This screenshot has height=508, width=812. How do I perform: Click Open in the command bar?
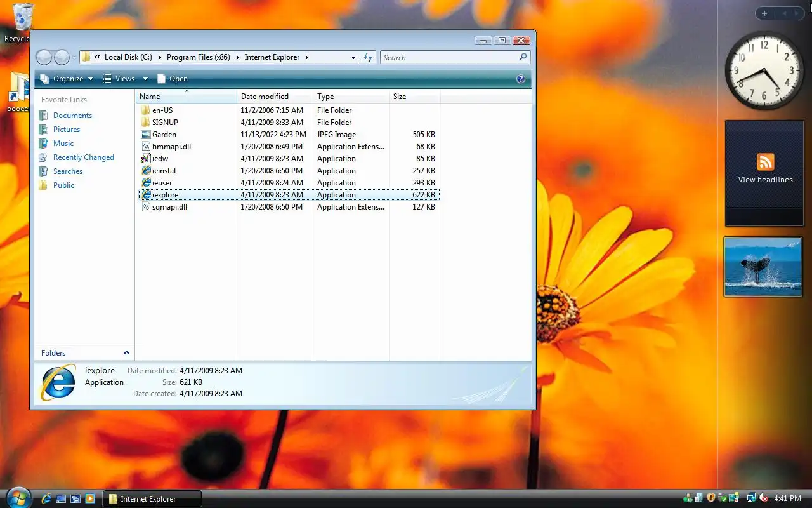click(173, 79)
